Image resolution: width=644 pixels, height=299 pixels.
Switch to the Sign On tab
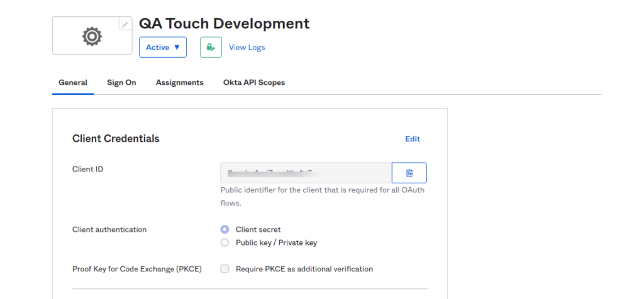121,82
